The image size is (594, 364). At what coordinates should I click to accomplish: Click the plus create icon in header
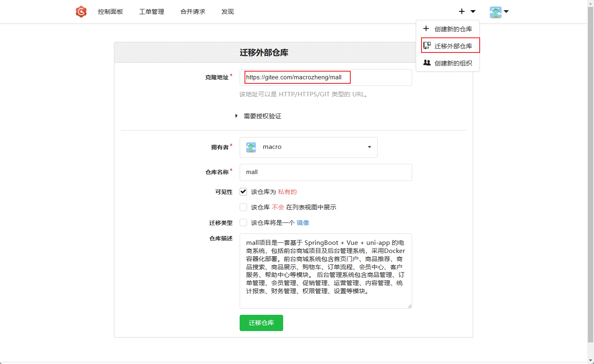pyautogui.click(x=462, y=12)
